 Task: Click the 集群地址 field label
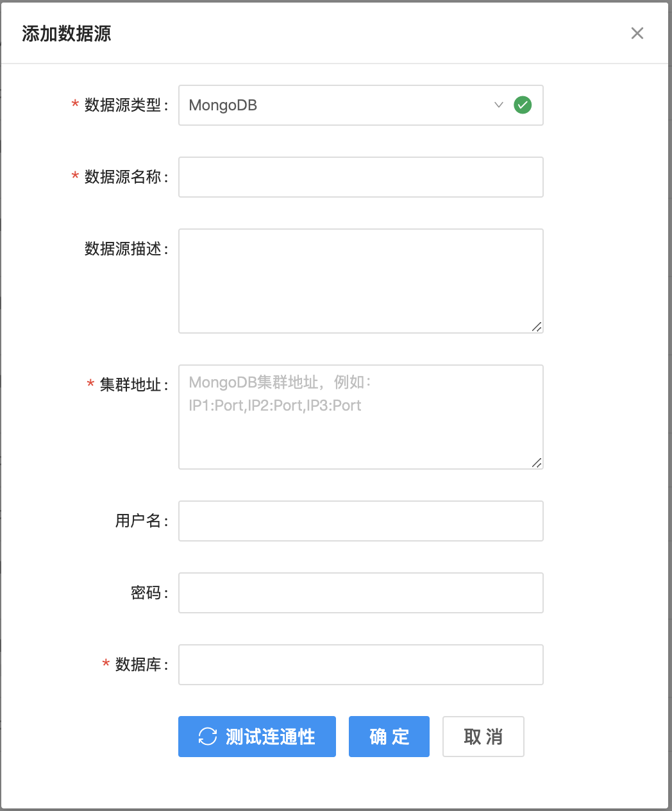pyautogui.click(x=130, y=385)
